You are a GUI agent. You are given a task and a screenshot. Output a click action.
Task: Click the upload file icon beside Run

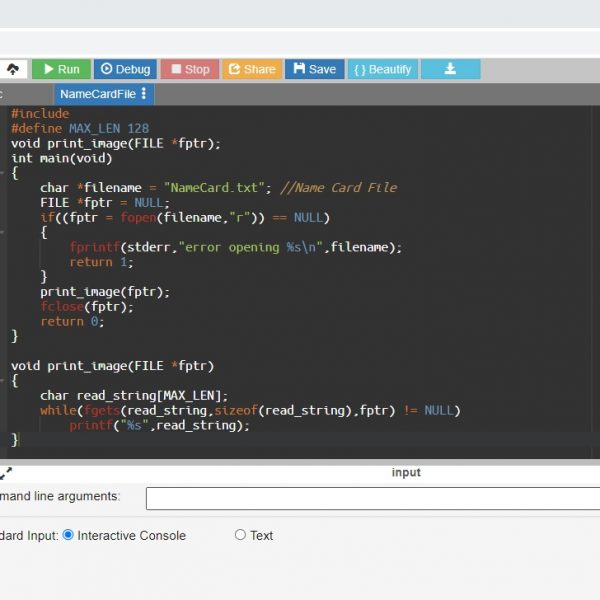[x=12, y=69]
